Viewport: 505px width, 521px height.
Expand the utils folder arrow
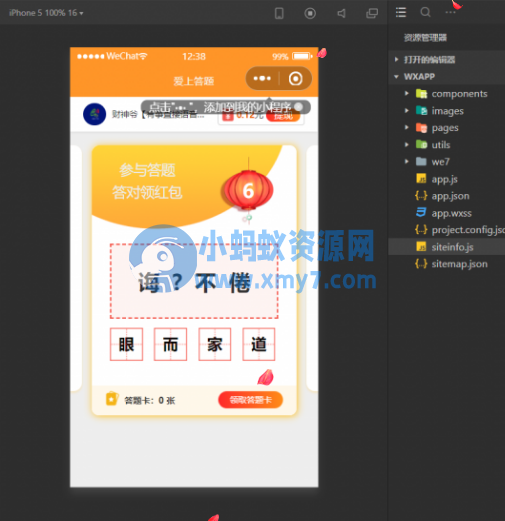(x=406, y=145)
